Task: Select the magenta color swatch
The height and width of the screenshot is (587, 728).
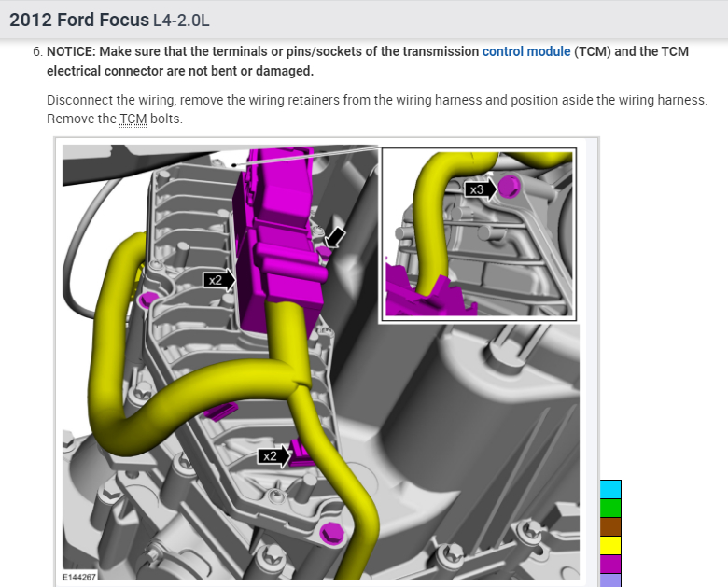Action: pyautogui.click(x=610, y=564)
